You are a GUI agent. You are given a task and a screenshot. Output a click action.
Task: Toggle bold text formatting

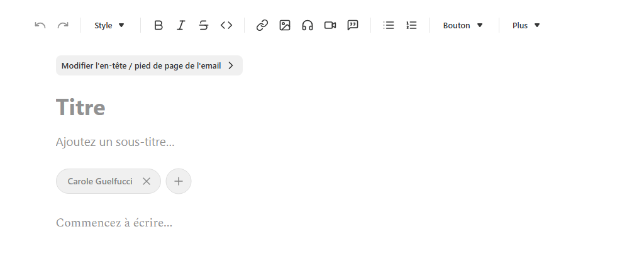tap(158, 25)
